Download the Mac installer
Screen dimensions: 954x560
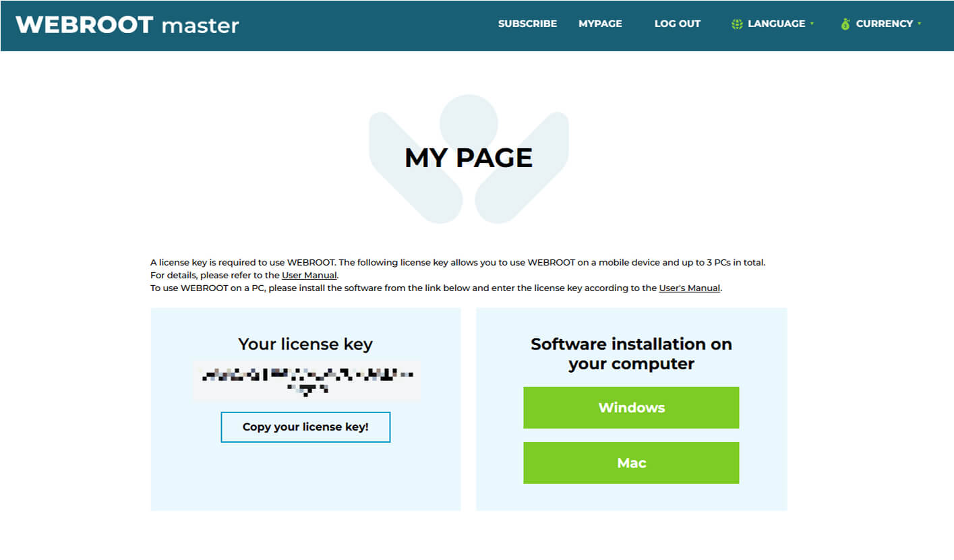[x=631, y=463]
